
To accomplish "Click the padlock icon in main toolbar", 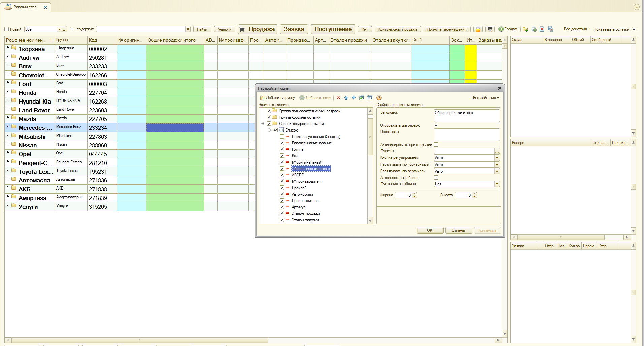I will click(478, 29).
